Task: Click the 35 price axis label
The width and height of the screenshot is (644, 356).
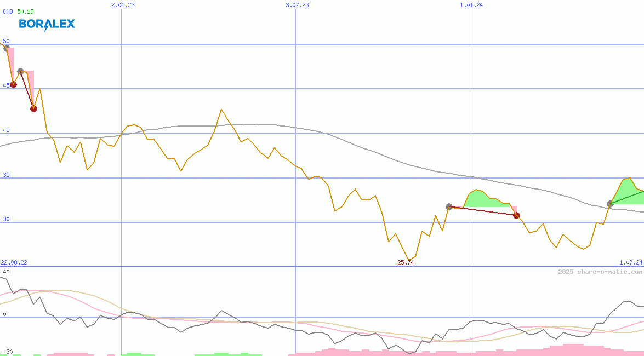Action: (6, 175)
